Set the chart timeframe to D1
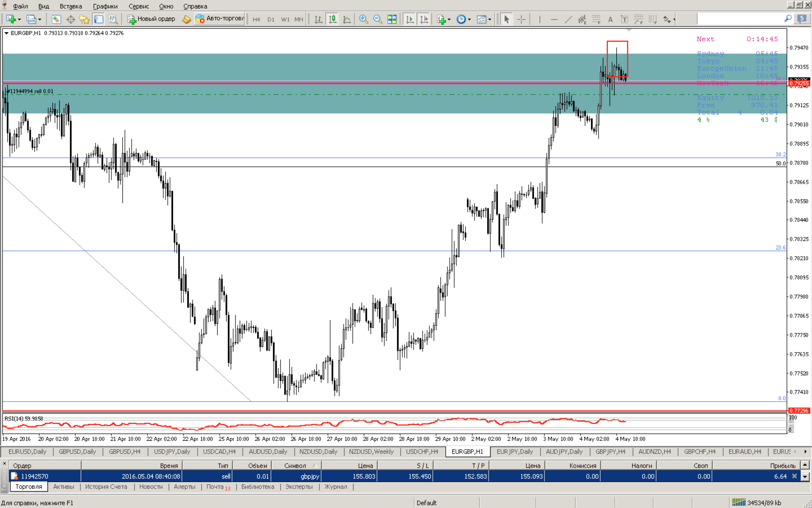812x508 pixels. point(271,19)
